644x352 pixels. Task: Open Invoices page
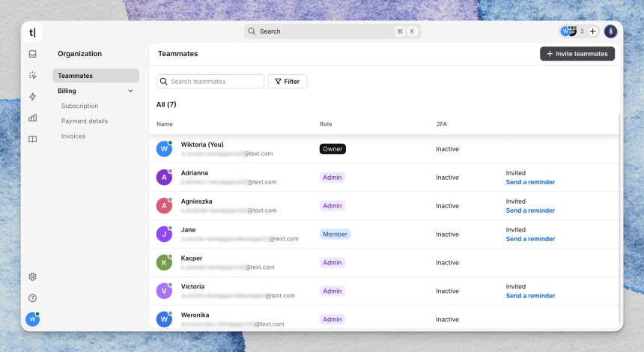73,136
